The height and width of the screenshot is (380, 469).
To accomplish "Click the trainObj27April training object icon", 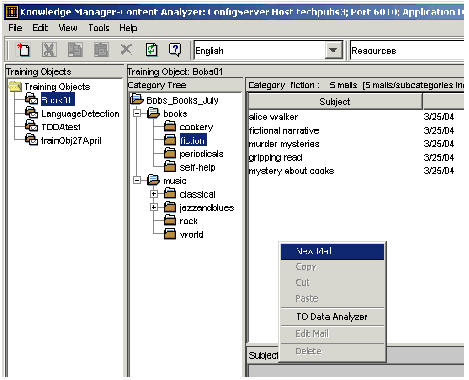I will 32,140.
